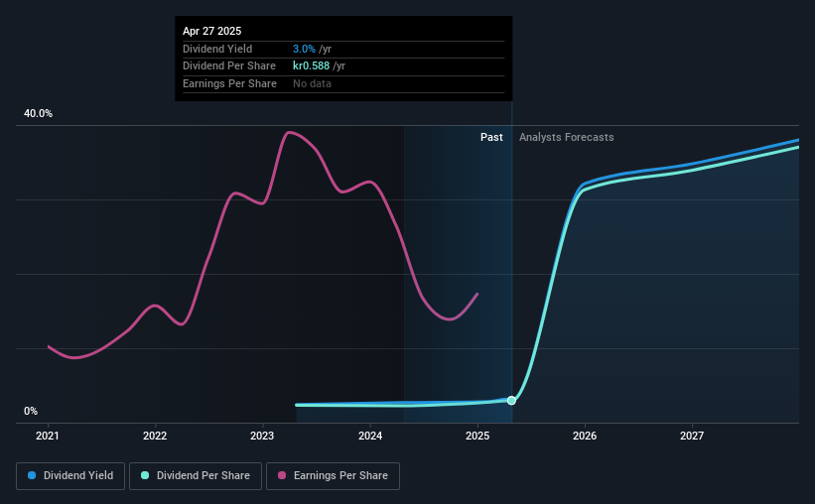This screenshot has width=815, height=504.
Task: Click the 2026 x-axis label
Action: point(585,436)
